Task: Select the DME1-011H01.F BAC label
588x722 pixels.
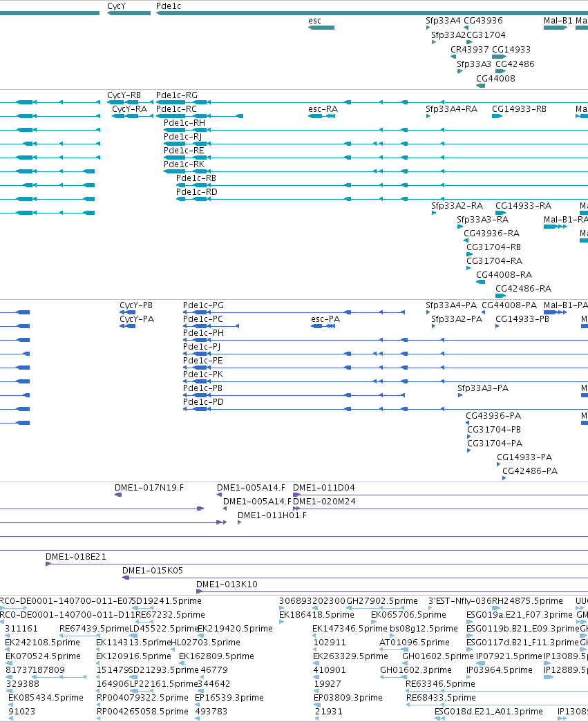Action: click(x=272, y=515)
